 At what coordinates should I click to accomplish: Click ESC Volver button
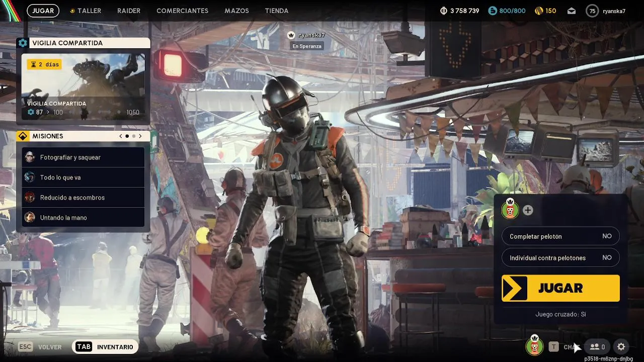click(40, 347)
